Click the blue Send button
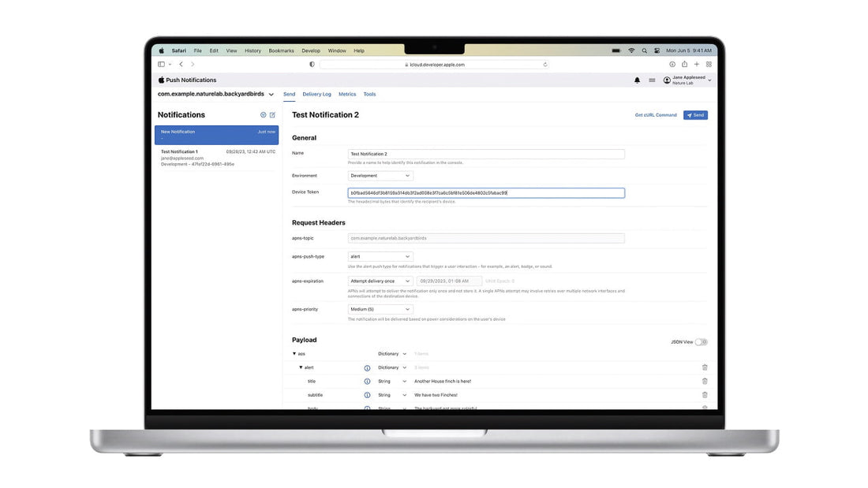Screen dimensions: 868x488 695,115
